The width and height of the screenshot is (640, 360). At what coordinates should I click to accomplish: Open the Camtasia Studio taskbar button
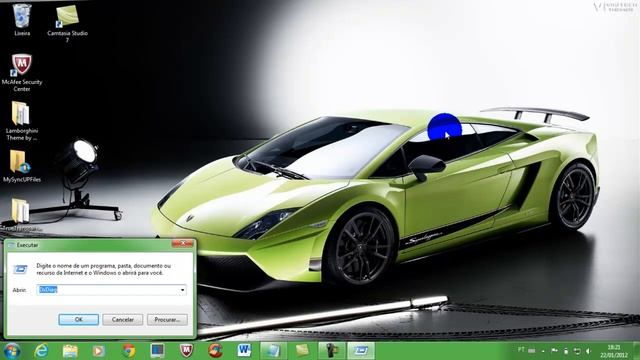302,351
